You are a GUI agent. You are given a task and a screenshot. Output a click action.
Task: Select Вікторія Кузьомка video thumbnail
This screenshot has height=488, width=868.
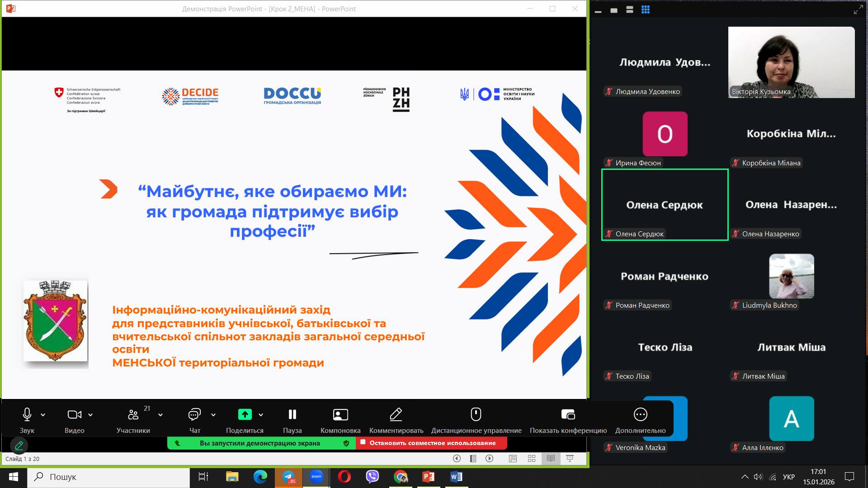791,62
